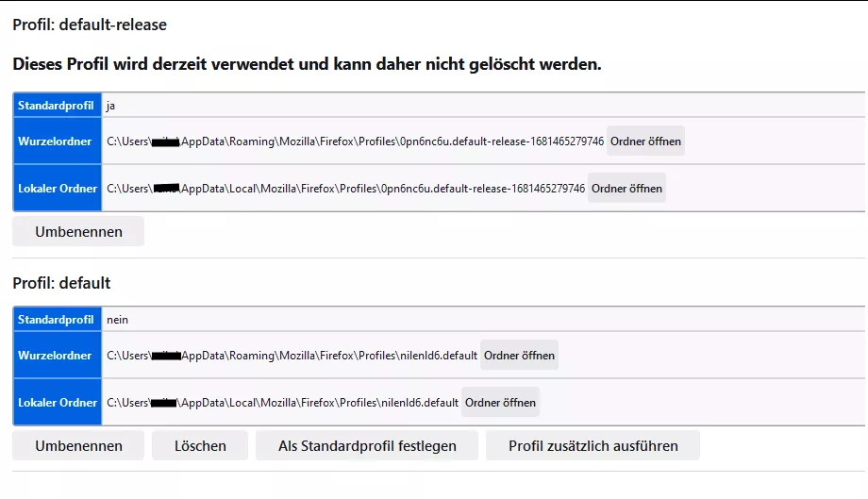Click the Standardprofil value 'nein'

click(117, 320)
